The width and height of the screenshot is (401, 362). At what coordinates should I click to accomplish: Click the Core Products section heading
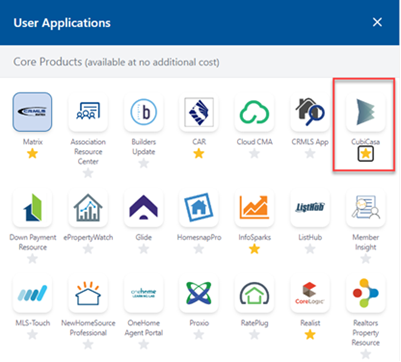[x=116, y=62]
